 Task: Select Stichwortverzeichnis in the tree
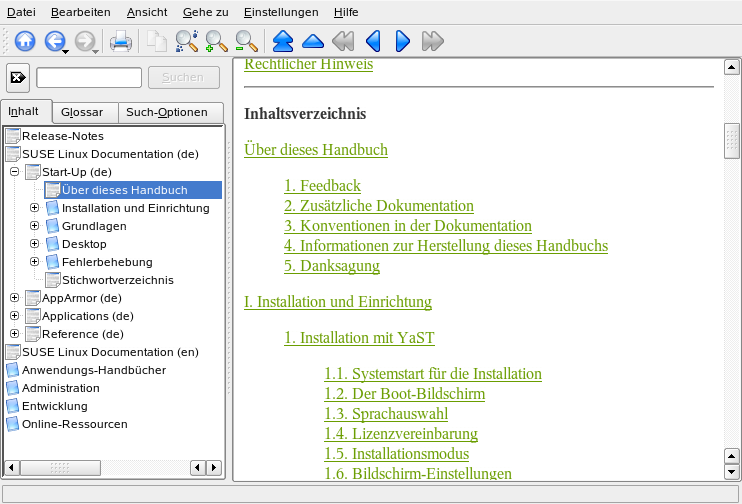[118, 280]
